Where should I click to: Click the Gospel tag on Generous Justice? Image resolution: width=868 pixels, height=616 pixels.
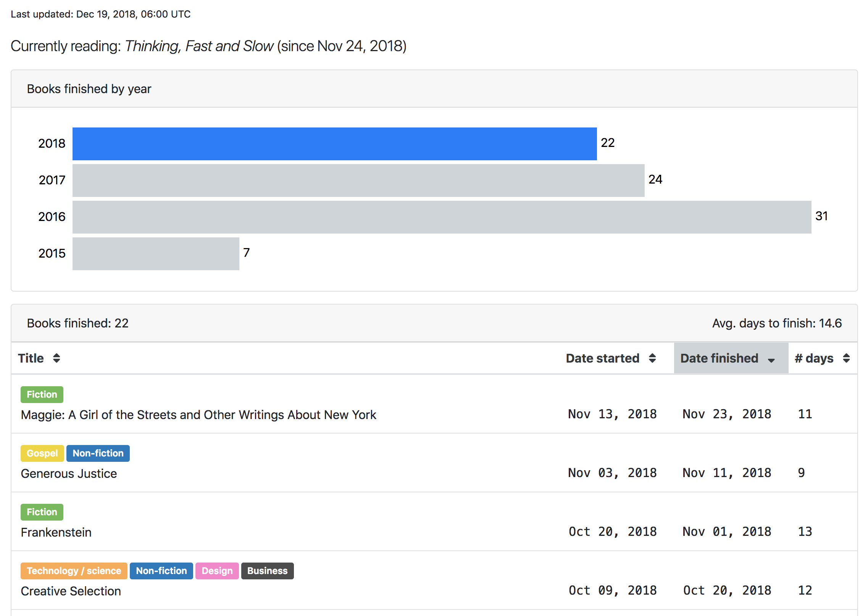[42, 453]
